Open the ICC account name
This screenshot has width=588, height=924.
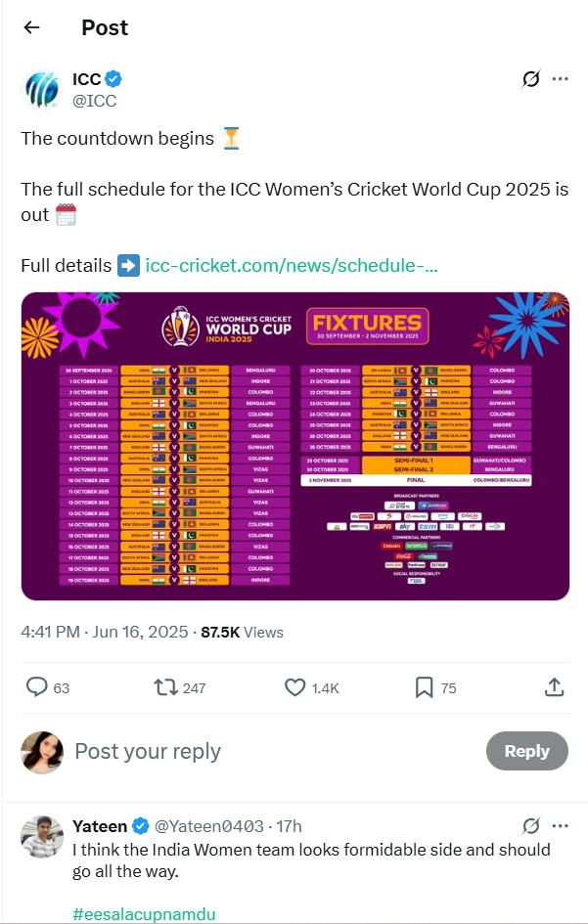(87, 79)
